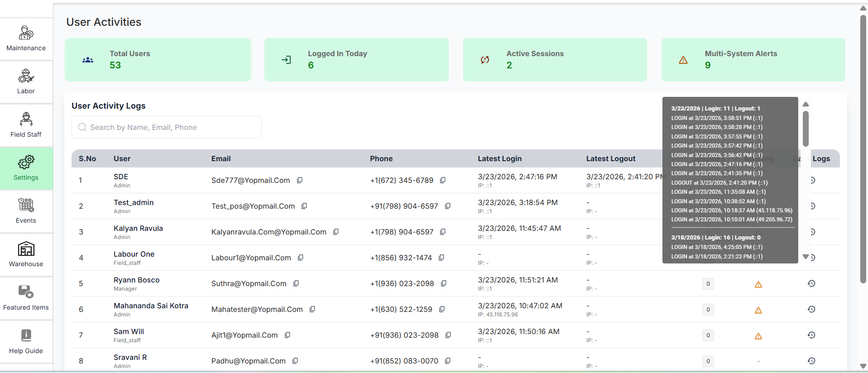Click the Search by Name, Email, Phone field
Screen dimensions: 868x373
pos(167,127)
